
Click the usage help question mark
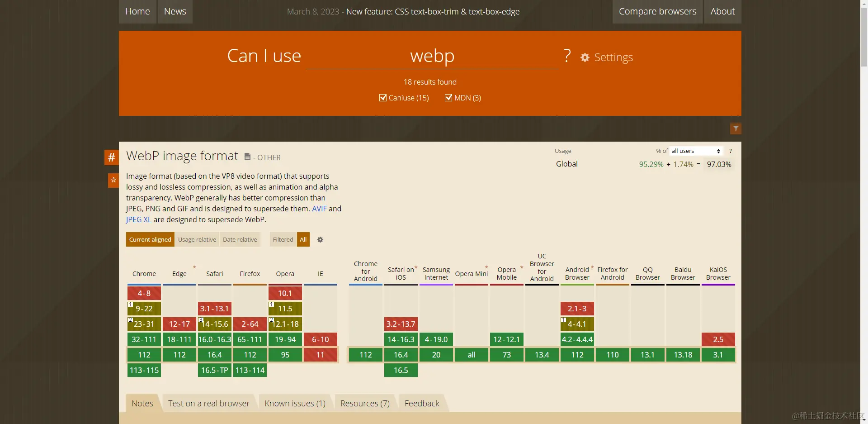(x=730, y=151)
